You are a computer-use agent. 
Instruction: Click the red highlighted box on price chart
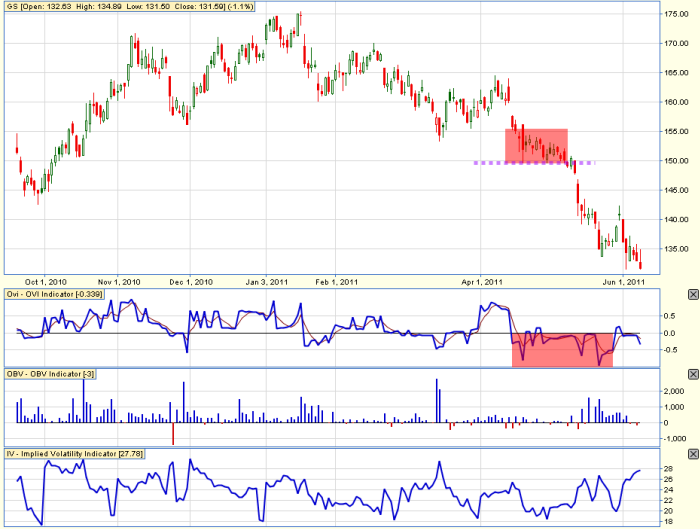(x=536, y=146)
